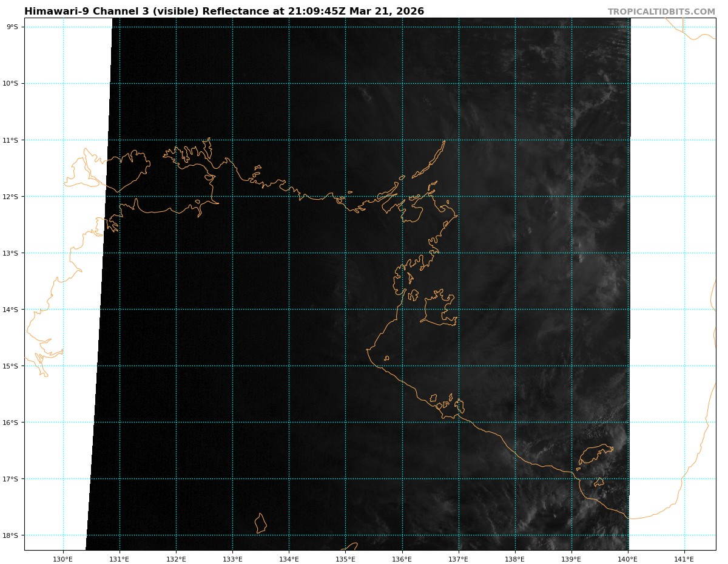The image size is (728, 564).
Task: Select the 16°S latitude axis label
Action: (11, 423)
